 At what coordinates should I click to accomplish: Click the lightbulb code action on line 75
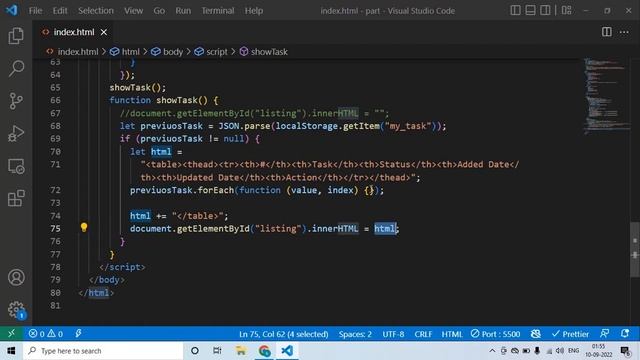84,227
